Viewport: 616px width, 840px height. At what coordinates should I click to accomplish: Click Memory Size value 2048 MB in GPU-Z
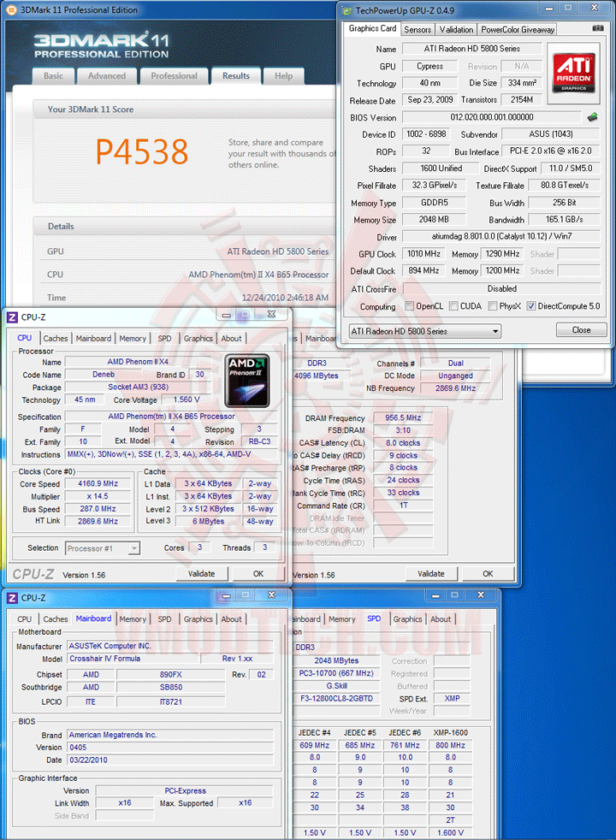click(x=434, y=220)
